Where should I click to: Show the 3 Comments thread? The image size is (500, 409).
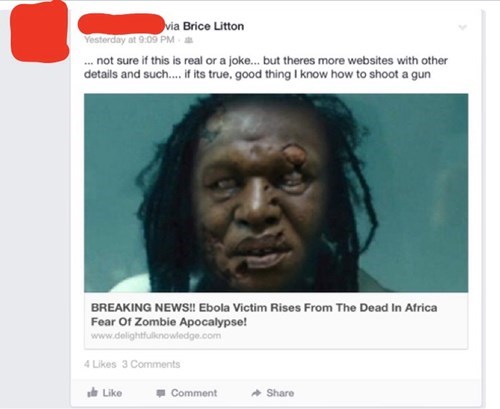151,364
